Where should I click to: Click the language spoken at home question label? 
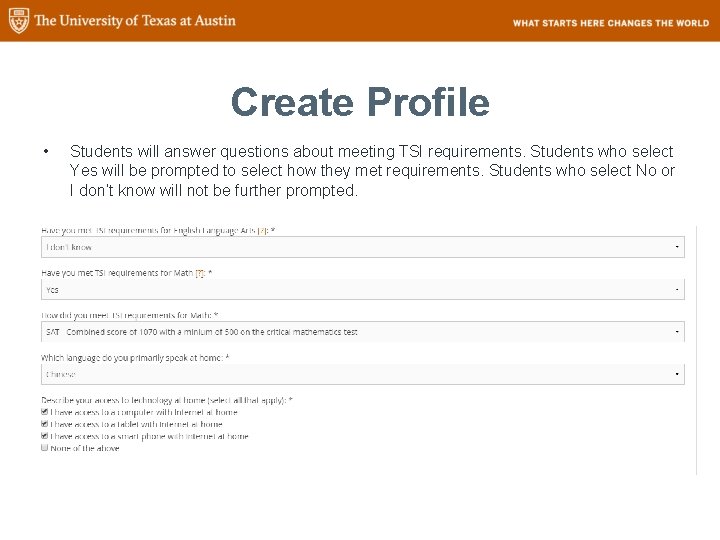[135, 358]
